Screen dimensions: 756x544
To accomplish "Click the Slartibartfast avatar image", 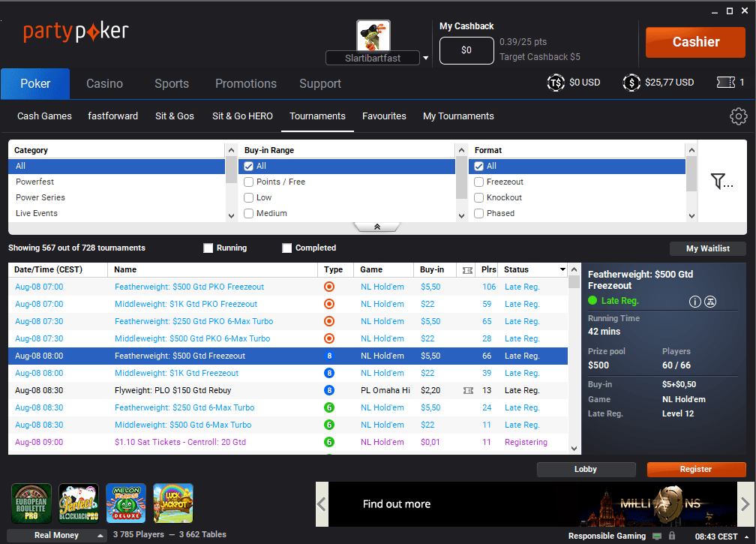I will pos(373,35).
